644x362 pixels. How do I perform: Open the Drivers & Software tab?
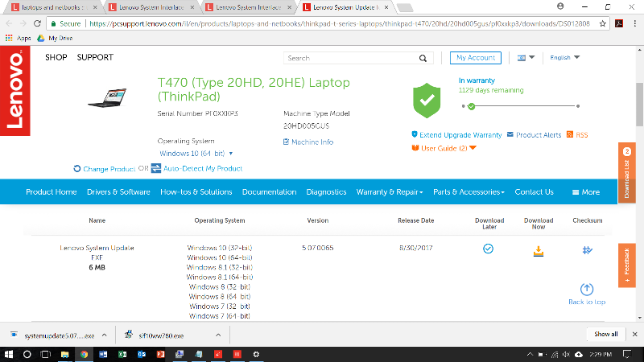pyautogui.click(x=118, y=192)
